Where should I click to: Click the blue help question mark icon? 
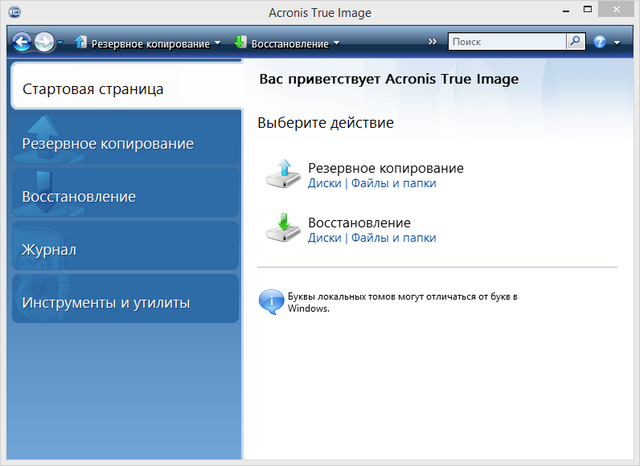[600, 43]
